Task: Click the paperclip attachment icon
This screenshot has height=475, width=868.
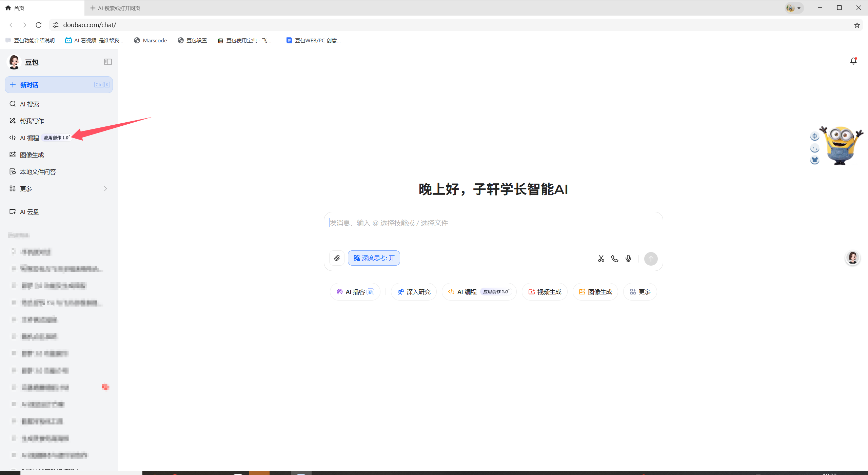Action: point(337,258)
